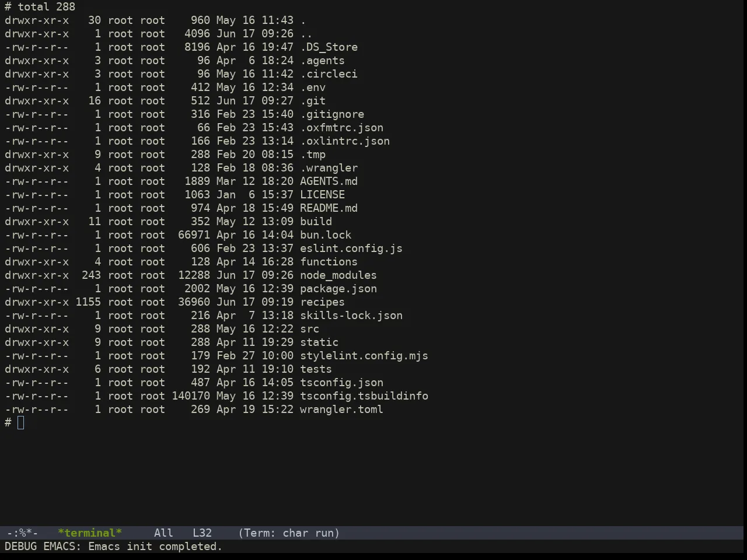Click the 'Feb 27 10:00' stylelint date
Screen dimensions: 747x560
click(255, 356)
